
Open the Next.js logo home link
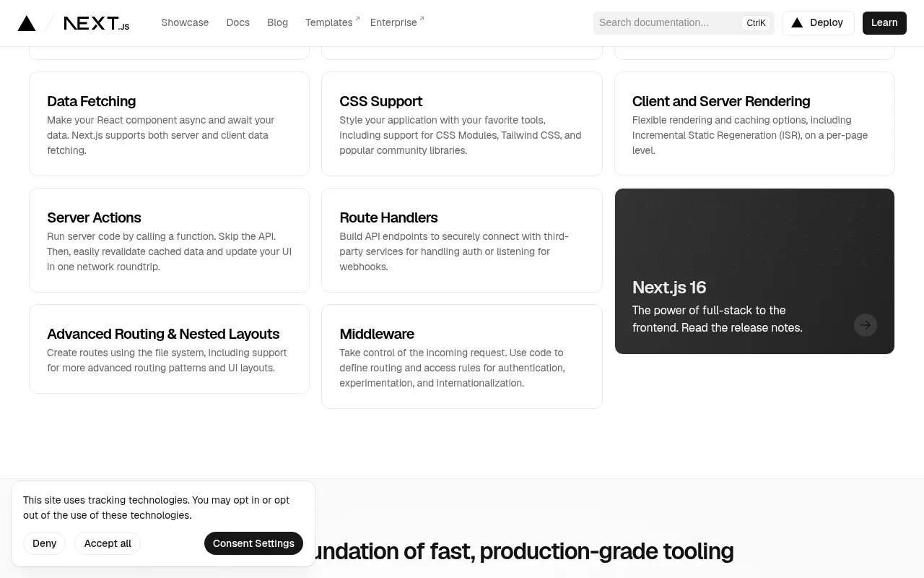pos(97,23)
